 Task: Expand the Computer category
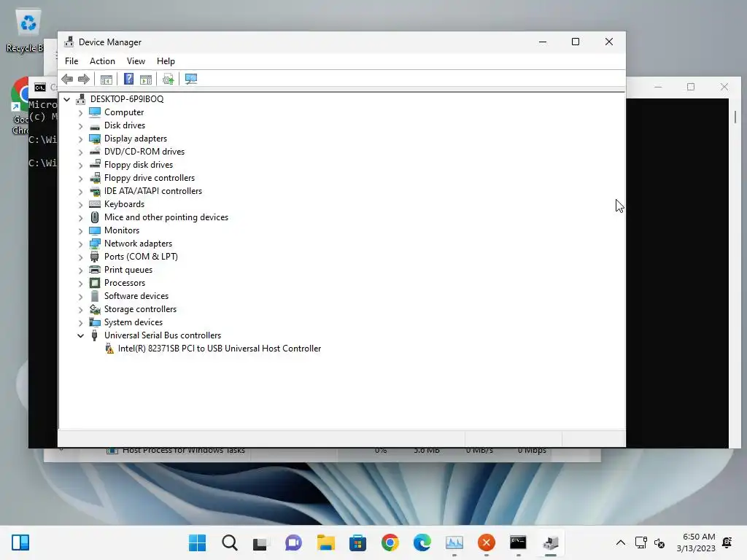[x=80, y=113]
